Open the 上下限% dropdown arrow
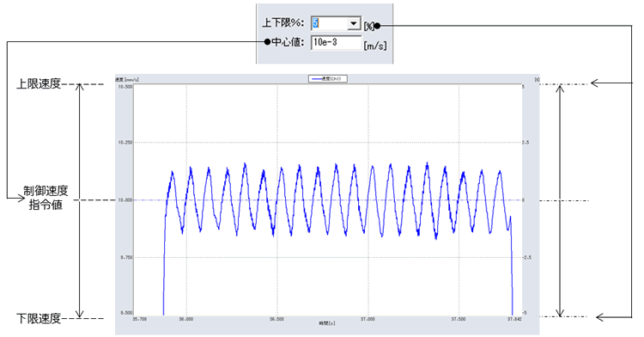Viewport: 644px width, 337px height. (354, 23)
